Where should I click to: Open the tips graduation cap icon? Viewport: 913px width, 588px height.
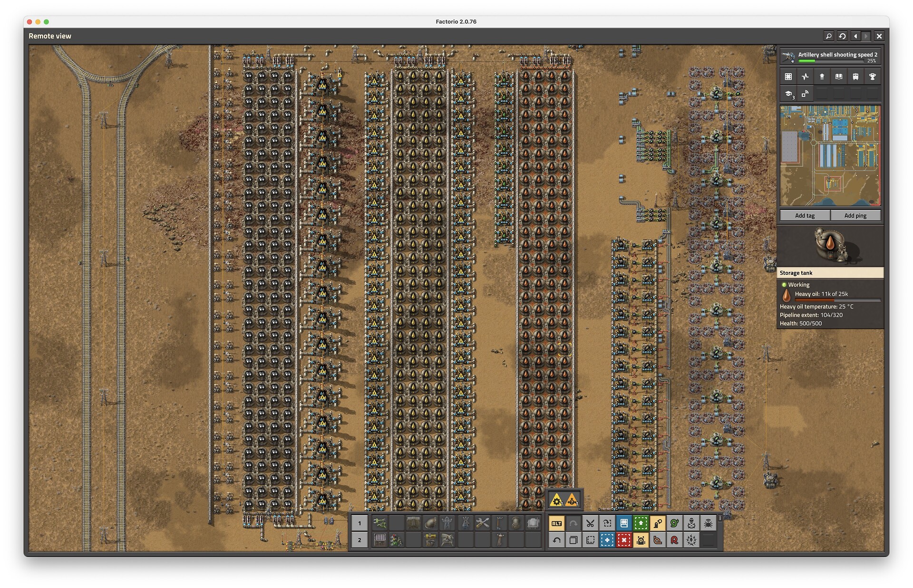[788, 94]
